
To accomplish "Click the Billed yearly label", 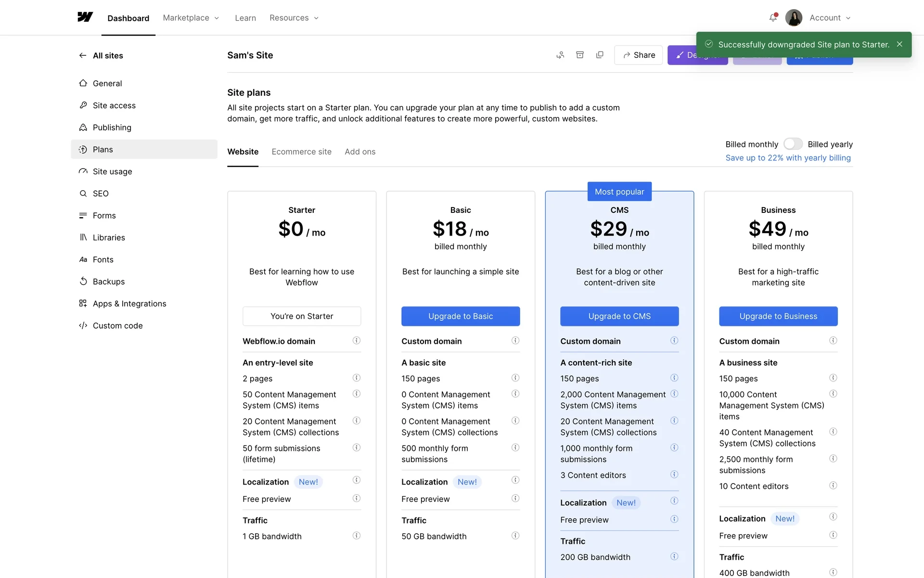I will point(830,144).
